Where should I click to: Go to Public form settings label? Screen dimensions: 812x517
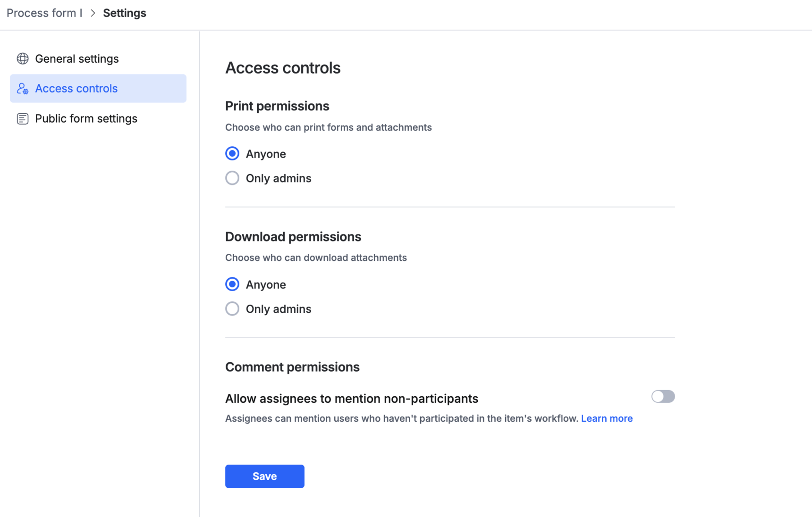pos(86,118)
